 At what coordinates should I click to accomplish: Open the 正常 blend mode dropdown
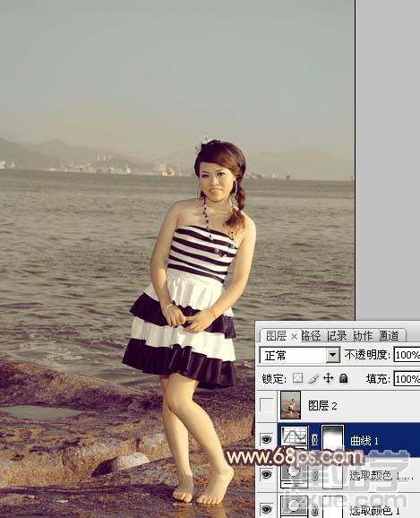[x=299, y=356]
